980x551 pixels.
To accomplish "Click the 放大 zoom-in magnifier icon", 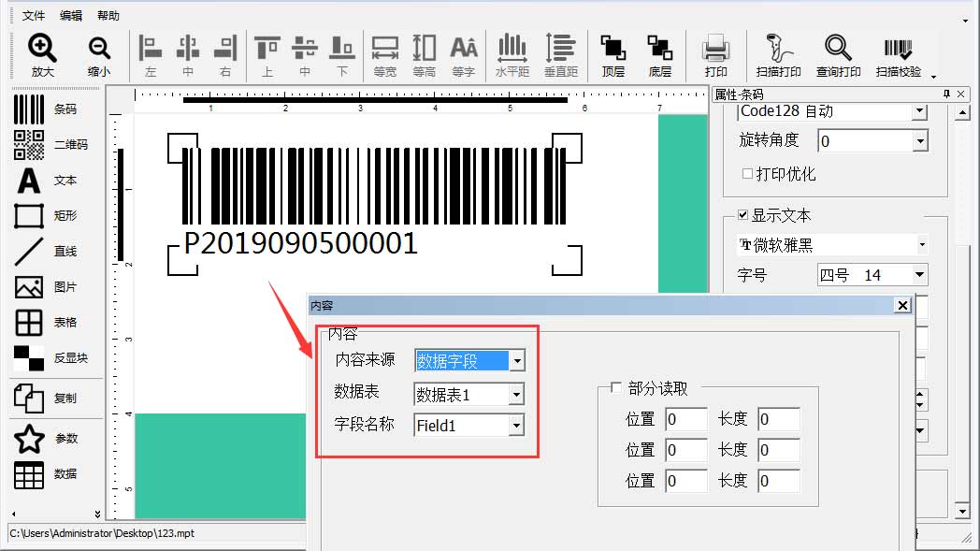I will (x=42, y=49).
